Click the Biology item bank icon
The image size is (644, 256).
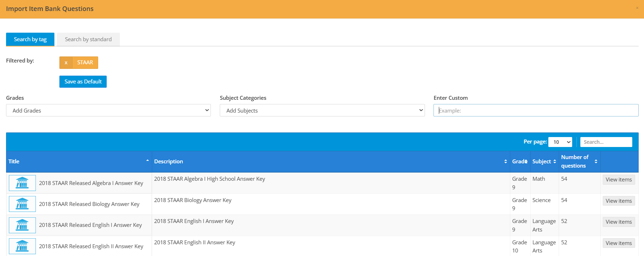coord(22,204)
